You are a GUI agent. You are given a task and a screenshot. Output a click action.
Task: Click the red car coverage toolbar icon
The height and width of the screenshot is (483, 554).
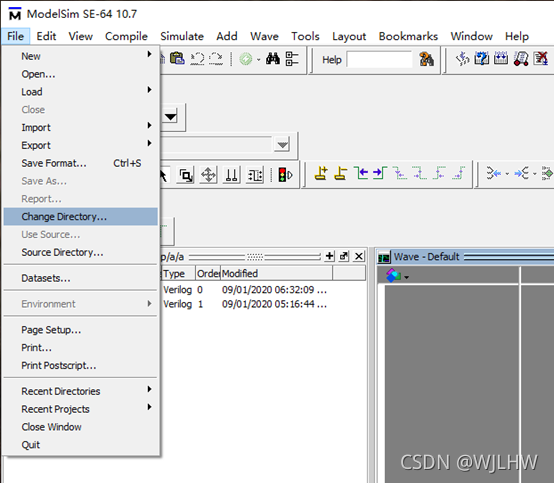[521, 59]
